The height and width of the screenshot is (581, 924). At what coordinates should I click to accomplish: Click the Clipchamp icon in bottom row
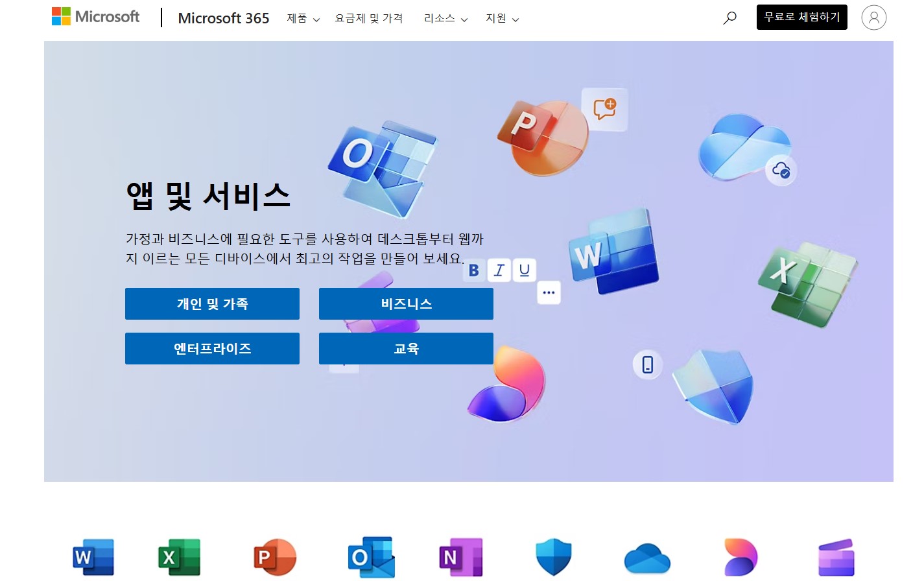(x=836, y=557)
